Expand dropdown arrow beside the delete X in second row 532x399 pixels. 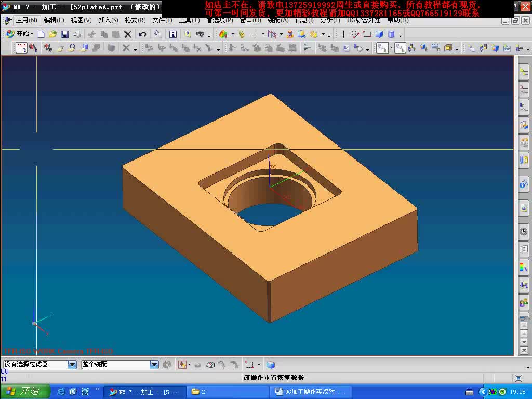point(135,49)
